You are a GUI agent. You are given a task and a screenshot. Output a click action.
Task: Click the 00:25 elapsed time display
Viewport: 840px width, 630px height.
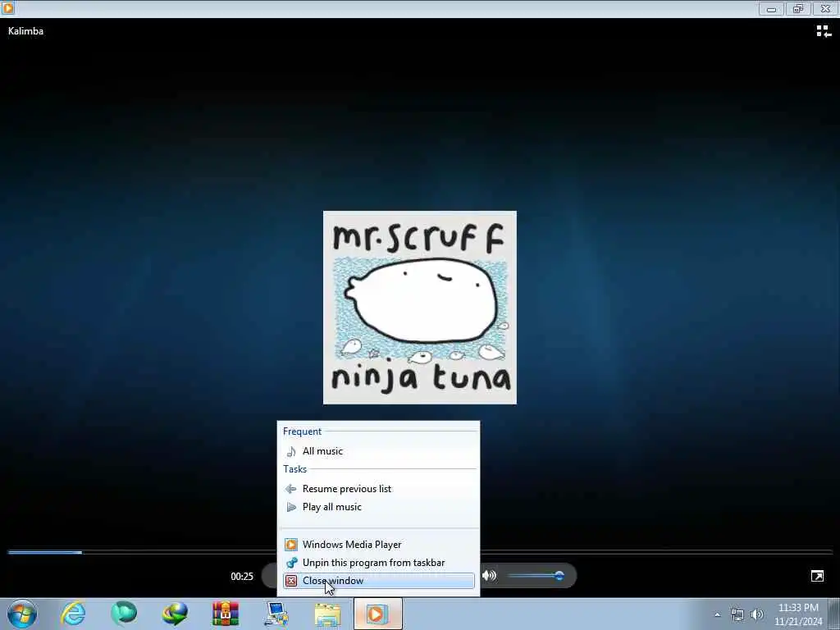tap(242, 577)
